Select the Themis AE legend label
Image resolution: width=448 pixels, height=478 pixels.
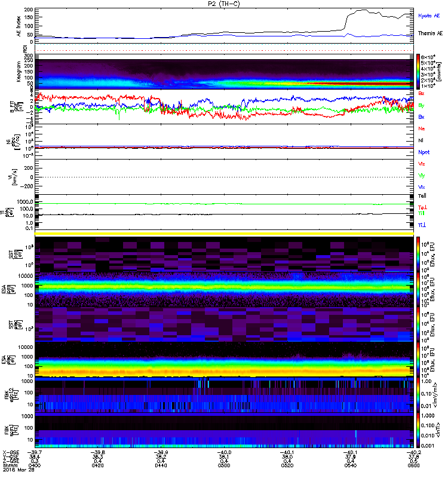[x=430, y=33]
